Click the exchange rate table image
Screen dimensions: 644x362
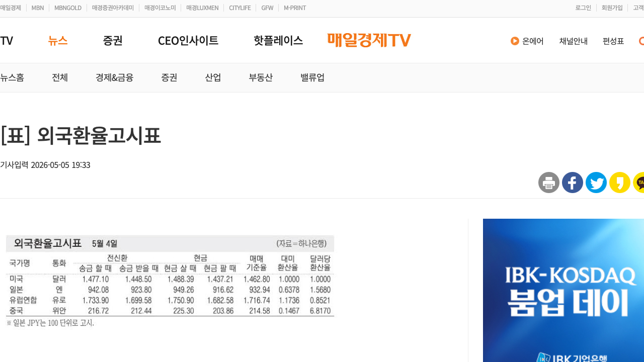[x=170, y=282]
